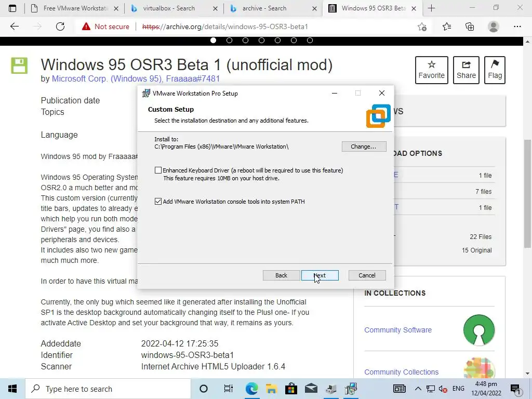Switch to archive - Search tab
The height and width of the screenshot is (399, 532).
(x=264, y=8)
